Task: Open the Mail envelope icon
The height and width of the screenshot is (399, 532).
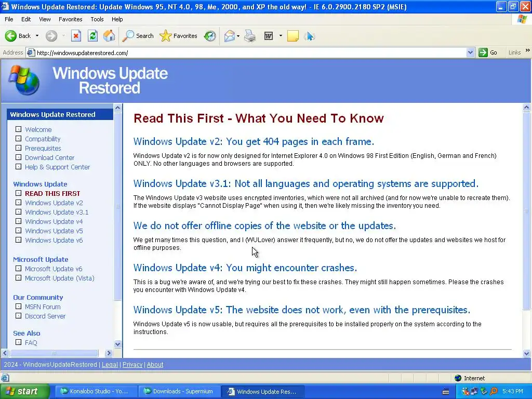Action: pos(229,36)
